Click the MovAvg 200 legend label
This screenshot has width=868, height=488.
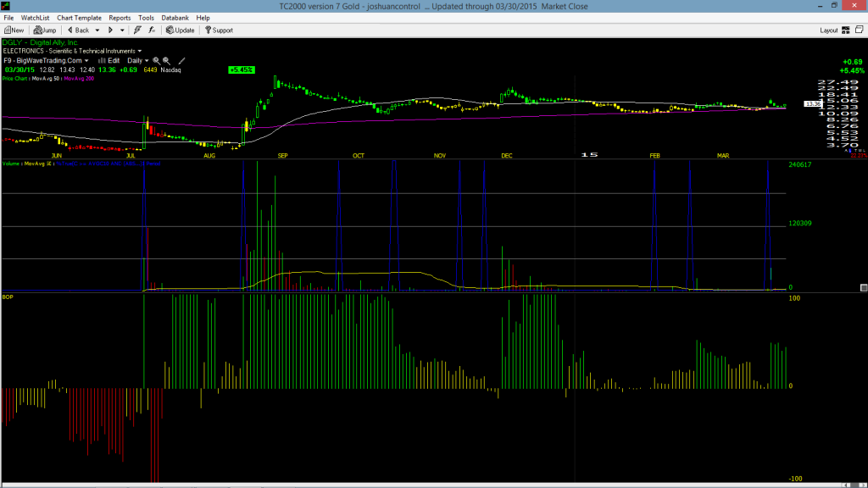click(79, 79)
